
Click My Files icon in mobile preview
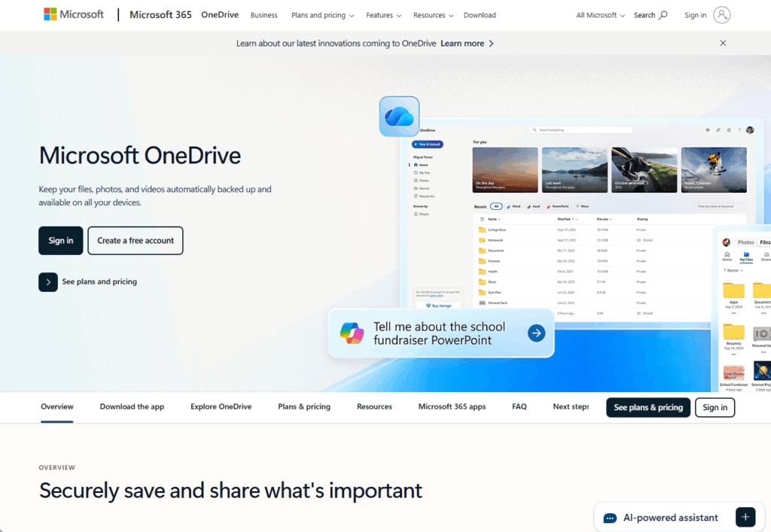[x=746, y=256]
